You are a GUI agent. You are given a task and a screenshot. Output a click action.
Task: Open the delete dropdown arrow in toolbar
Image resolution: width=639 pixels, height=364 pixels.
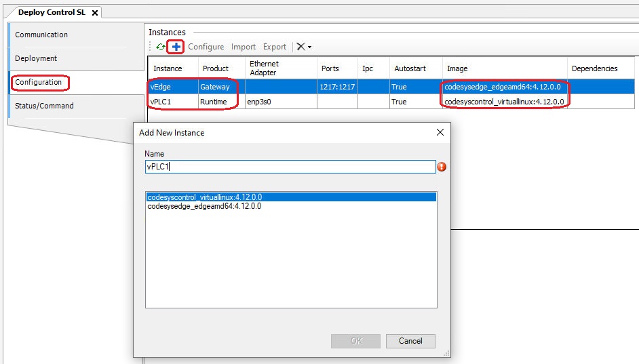[310, 47]
